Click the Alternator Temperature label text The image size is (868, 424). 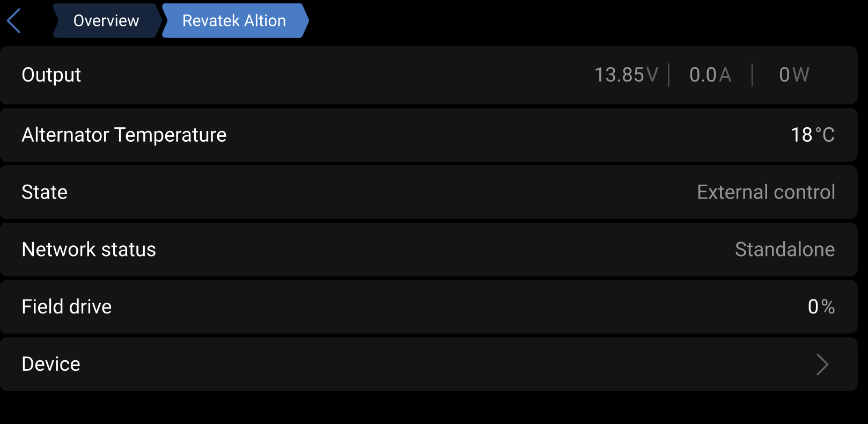point(124,135)
